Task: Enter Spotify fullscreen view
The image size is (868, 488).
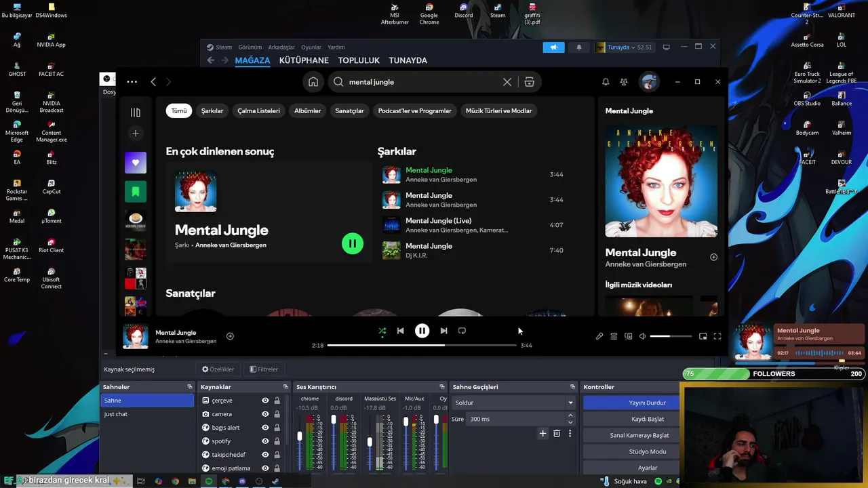Action: [717, 336]
